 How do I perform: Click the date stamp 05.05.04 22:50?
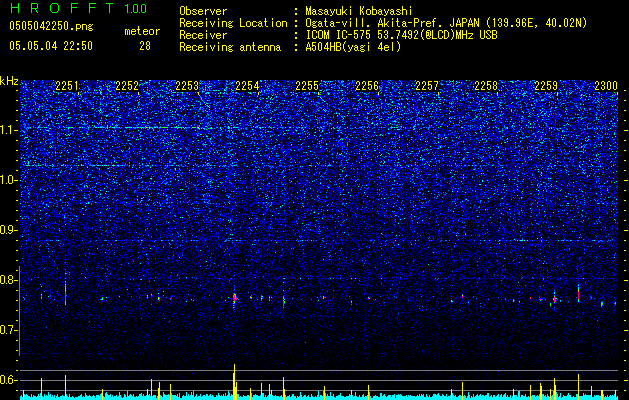tap(51, 46)
